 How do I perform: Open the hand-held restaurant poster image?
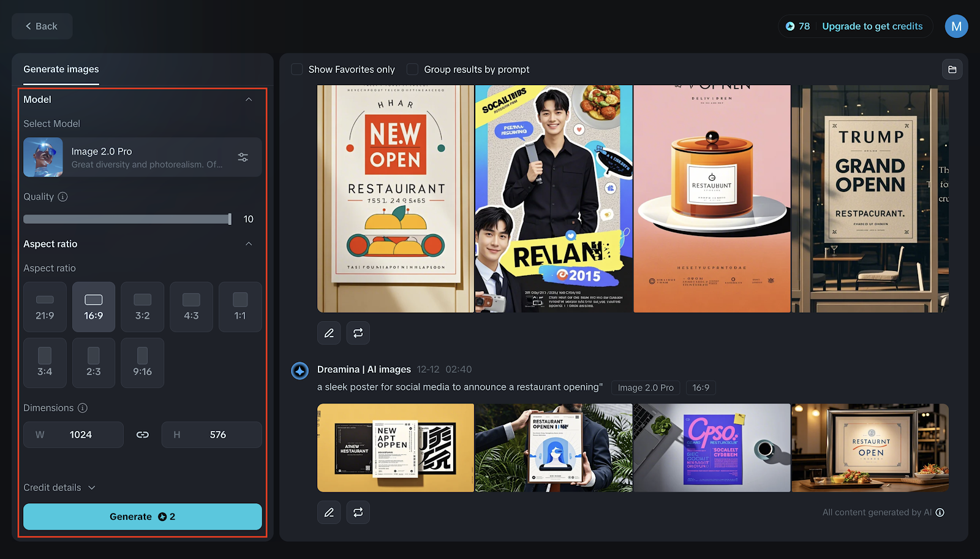(554, 447)
